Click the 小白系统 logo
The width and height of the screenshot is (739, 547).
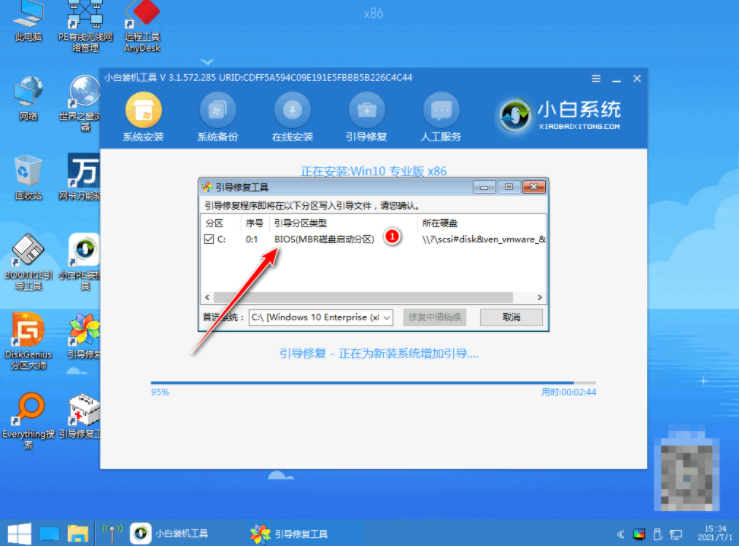[560, 114]
